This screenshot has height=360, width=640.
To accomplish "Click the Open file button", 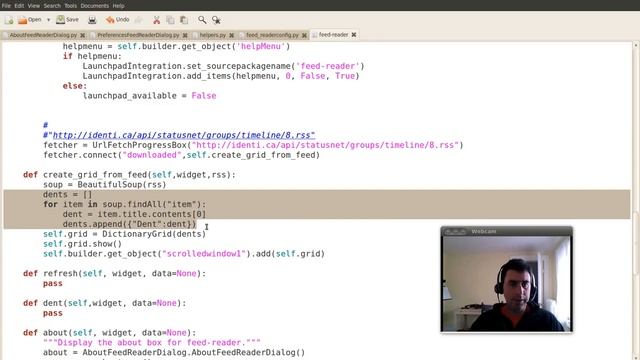I will 29,20.
